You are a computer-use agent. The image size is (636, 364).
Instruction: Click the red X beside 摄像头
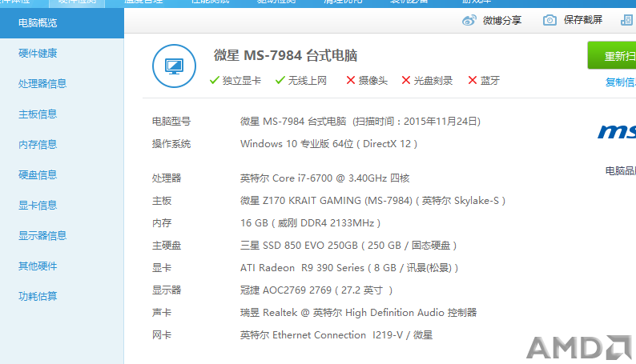[351, 80]
